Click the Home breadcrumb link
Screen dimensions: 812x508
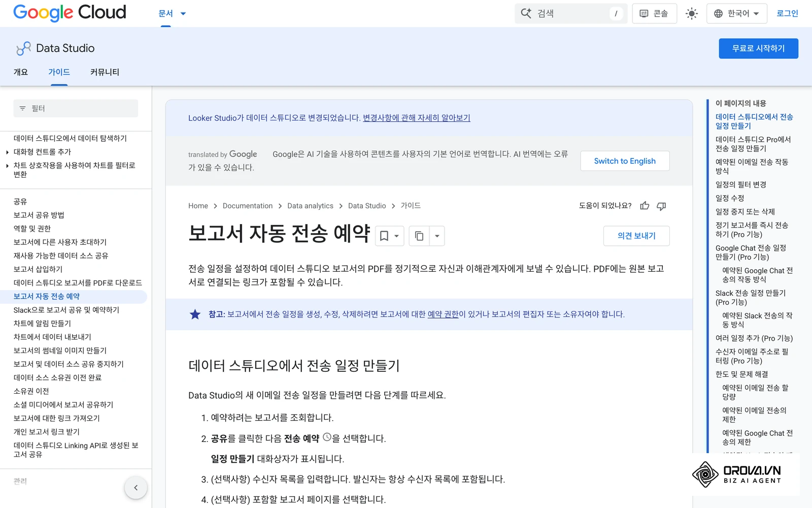198,206
